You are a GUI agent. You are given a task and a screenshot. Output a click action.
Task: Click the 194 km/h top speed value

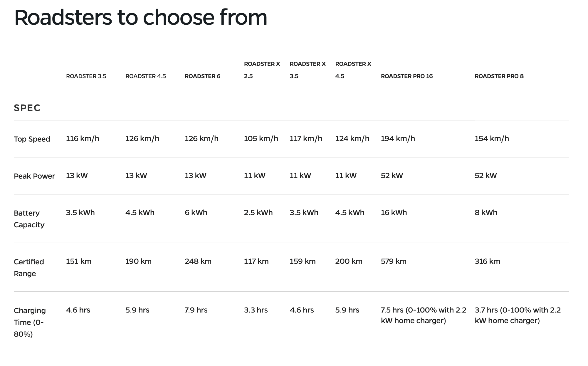tap(398, 139)
